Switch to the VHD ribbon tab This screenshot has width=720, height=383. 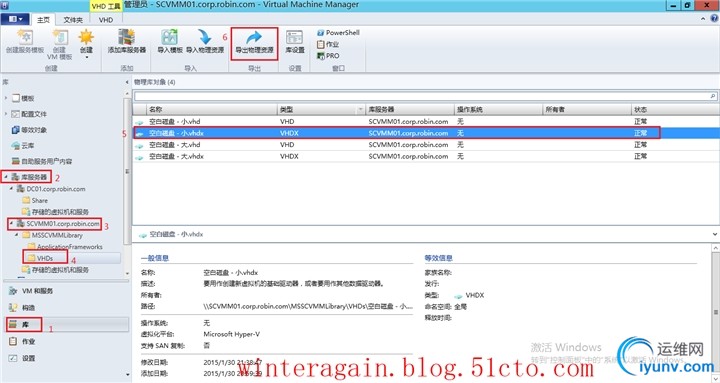106,20
